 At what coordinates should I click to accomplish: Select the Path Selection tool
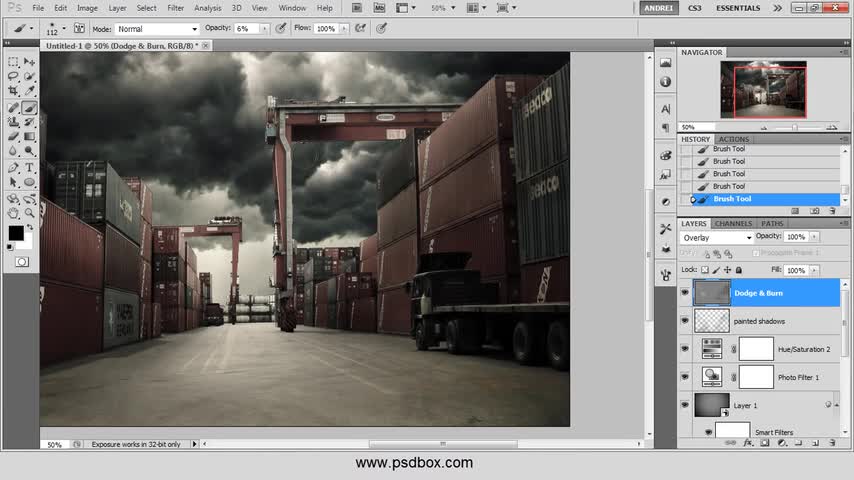(13, 182)
